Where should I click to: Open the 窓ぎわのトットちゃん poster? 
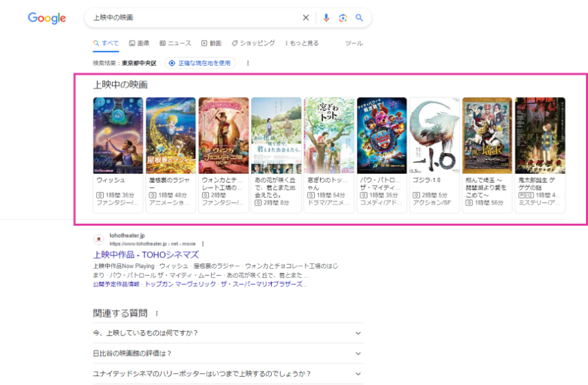329,136
